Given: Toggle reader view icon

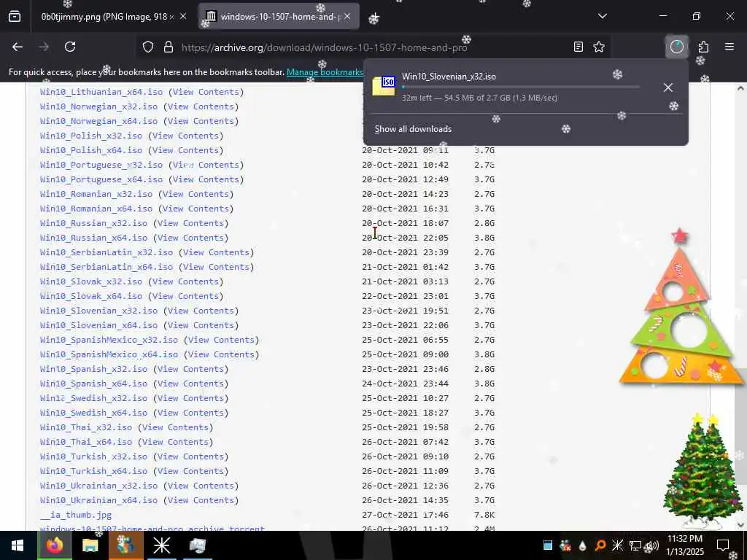Looking at the screenshot, I should [x=578, y=47].
